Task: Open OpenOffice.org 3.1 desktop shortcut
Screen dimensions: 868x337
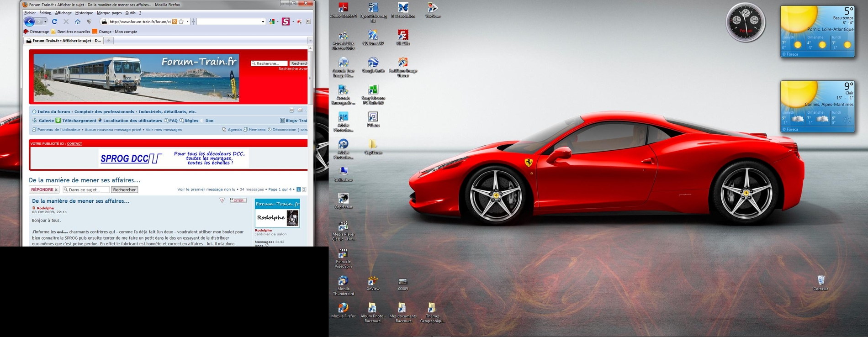Action: [373, 13]
